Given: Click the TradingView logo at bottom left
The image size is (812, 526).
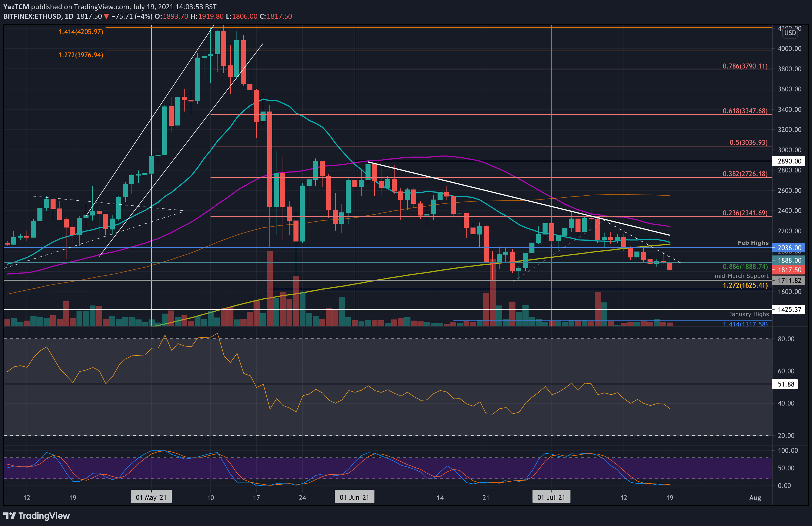Looking at the screenshot, I should pos(37,515).
